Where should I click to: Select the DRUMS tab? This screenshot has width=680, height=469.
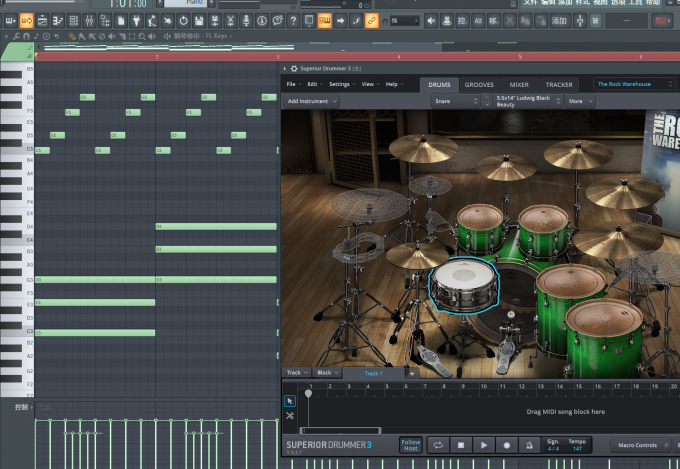coord(439,85)
